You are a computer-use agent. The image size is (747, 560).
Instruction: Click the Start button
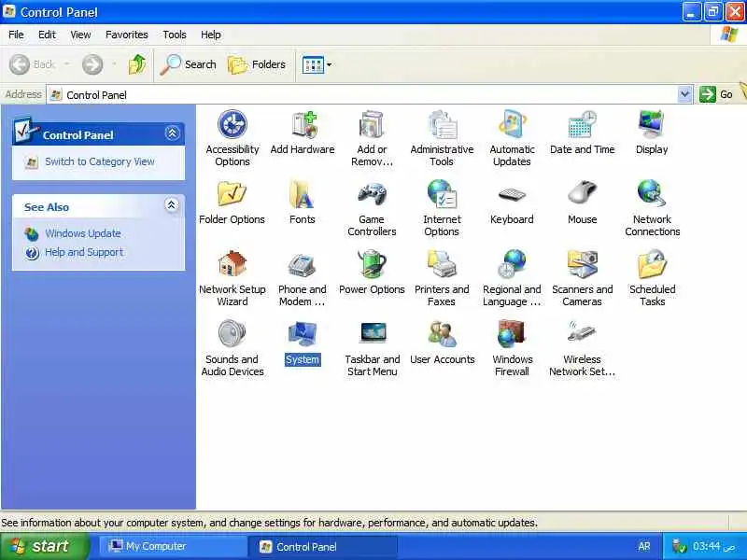[x=44, y=546]
